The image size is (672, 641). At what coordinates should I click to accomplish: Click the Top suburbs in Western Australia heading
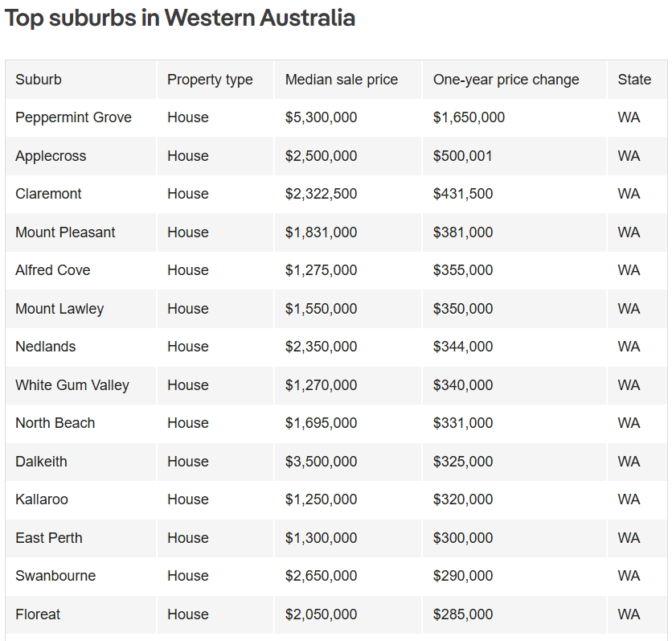click(180, 18)
